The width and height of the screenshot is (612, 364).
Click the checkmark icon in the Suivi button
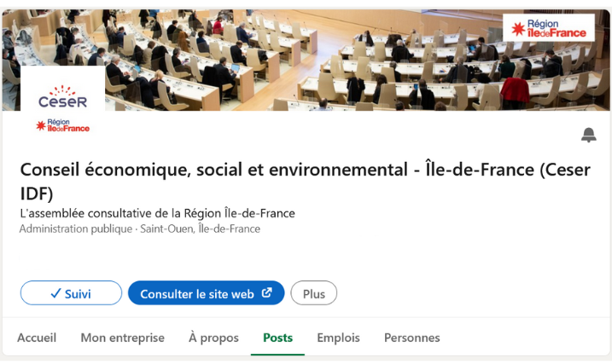point(55,293)
